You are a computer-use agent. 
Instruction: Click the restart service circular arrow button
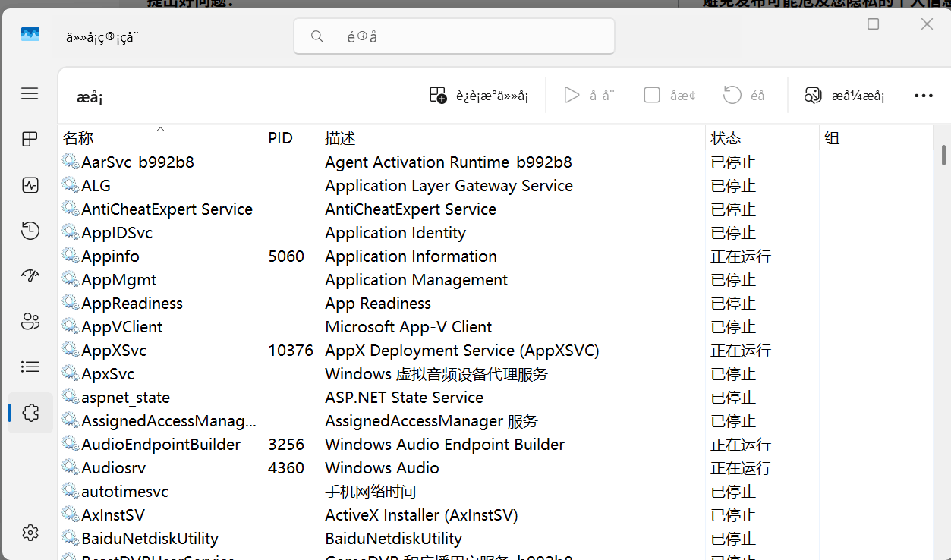pos(747,96)
